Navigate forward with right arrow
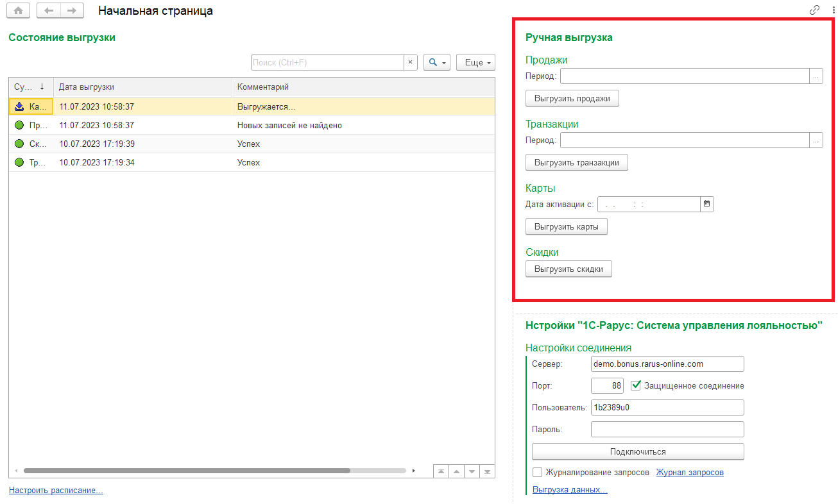The image size is (838, 504). (x=72, y=11)
